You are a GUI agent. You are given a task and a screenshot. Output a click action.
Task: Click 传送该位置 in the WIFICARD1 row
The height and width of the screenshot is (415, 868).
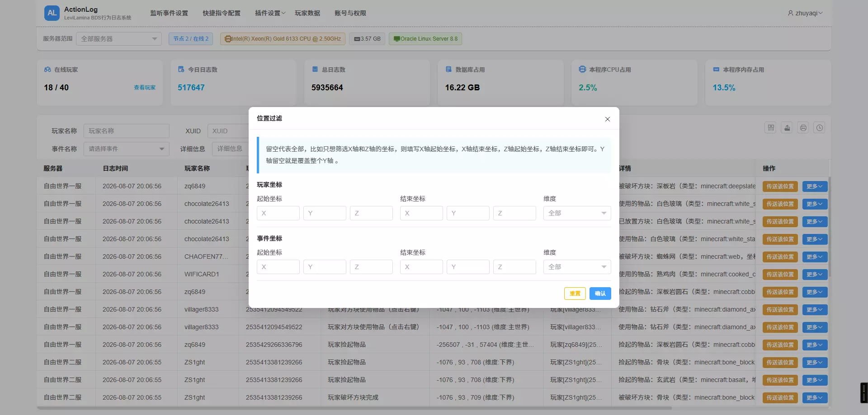coord(780,275)
